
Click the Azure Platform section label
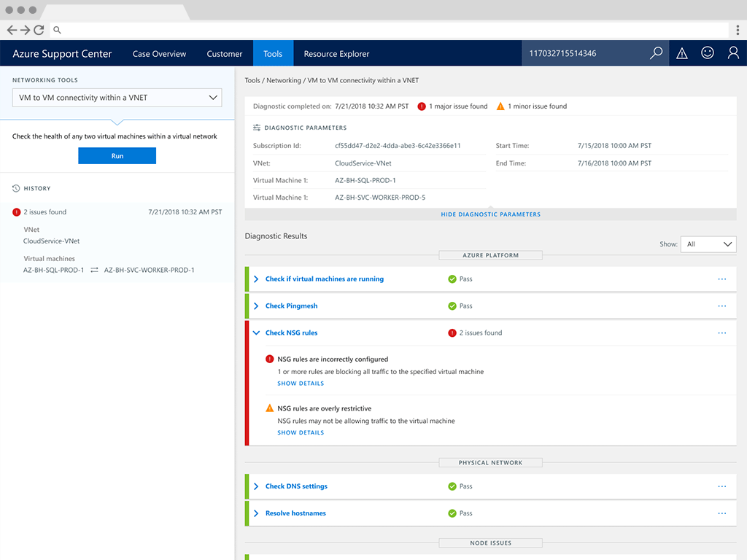click(x=491, y=255)
